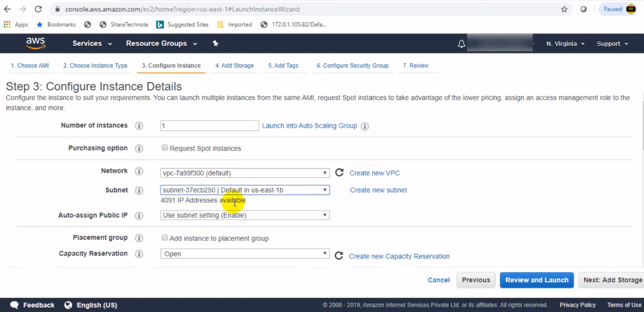Go to step 1. Choose AMI
644x312 pixels.
30,65
